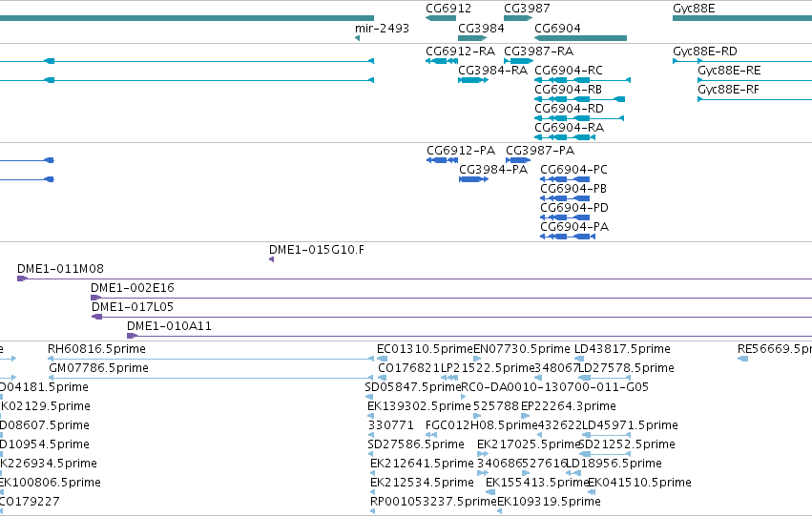Viewport: 812px width, 516px height.
Task: Click EST EK139302.5prime label
Action: pyautogui.click(x=420, y=406)
